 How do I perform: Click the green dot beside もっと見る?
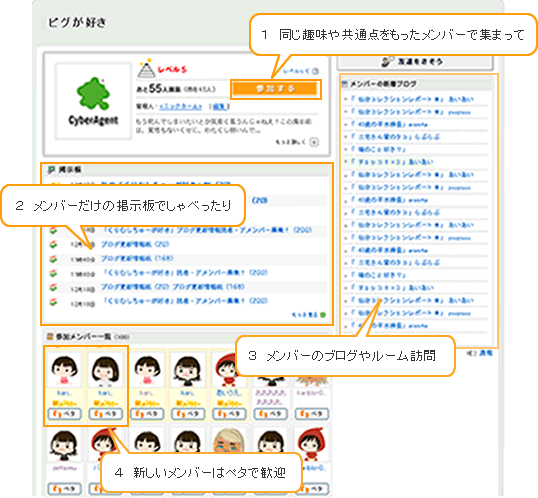point(323,315)
